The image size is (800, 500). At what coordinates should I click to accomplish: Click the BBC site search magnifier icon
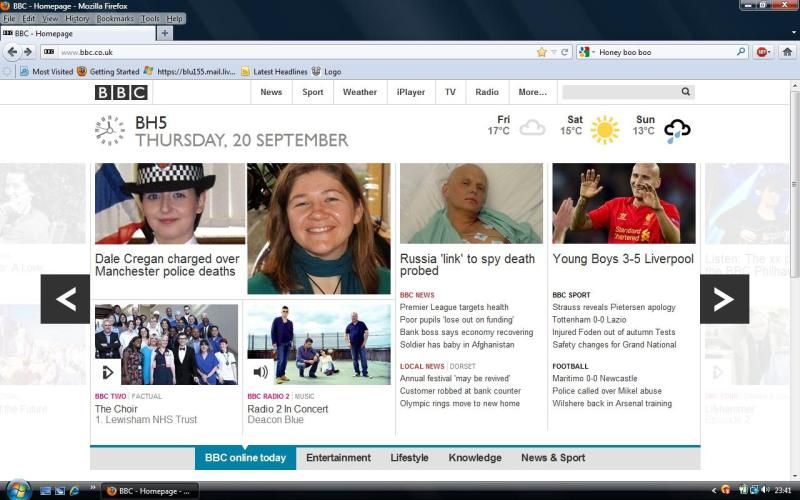pos(686,92)
